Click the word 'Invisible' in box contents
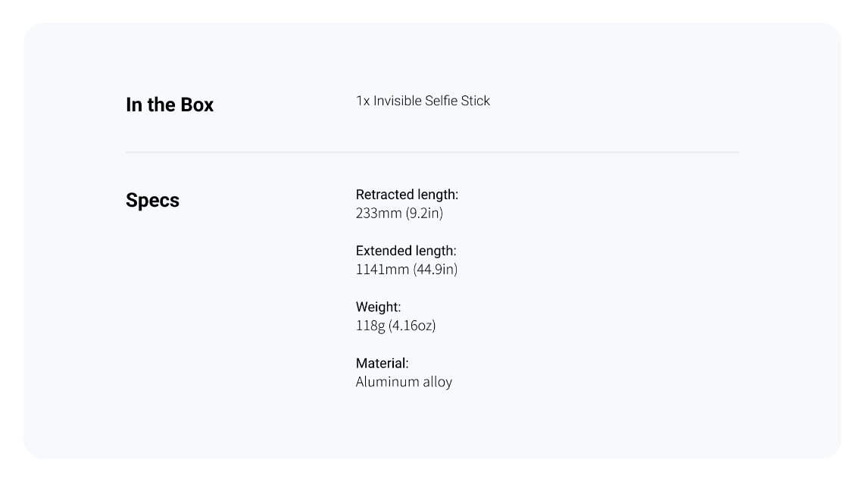Image resolution: width=868 pixels, height=487 pixels. click(396, 101)
